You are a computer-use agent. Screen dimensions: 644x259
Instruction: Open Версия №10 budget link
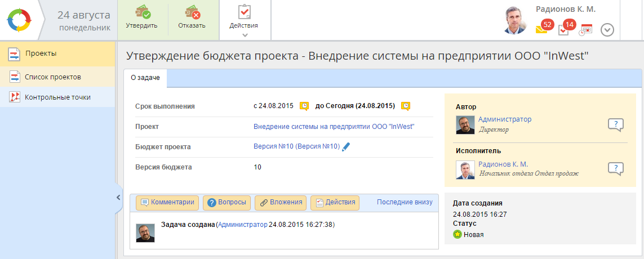296,146
